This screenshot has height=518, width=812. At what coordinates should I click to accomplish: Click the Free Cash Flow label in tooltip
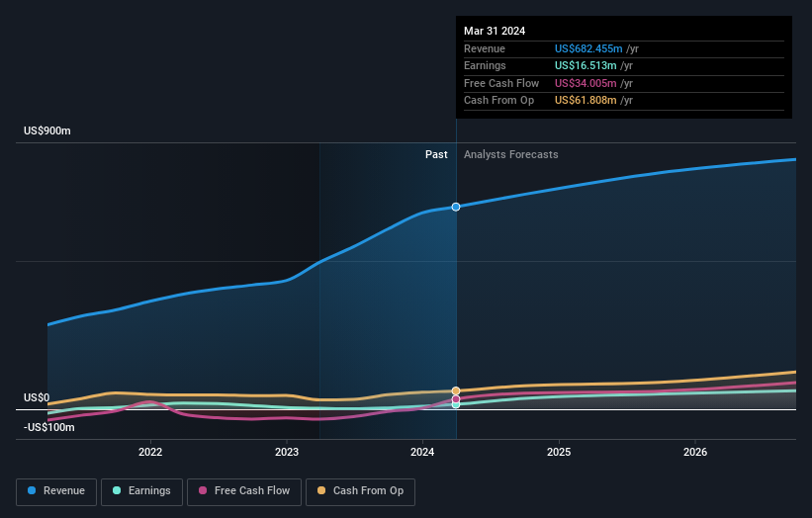coord(501,83)
